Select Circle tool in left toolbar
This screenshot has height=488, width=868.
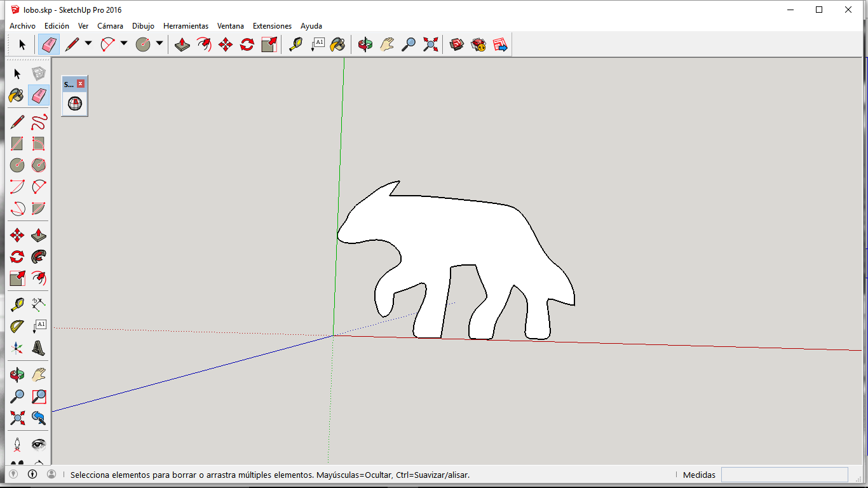click(x=17, y=165)
